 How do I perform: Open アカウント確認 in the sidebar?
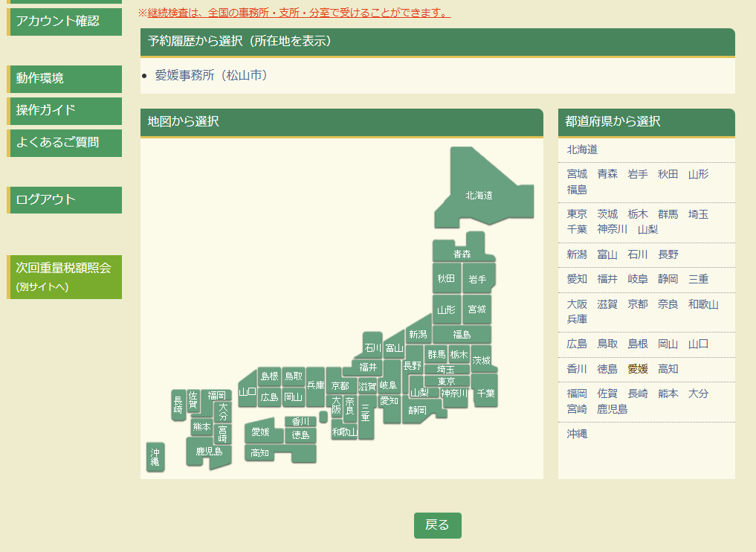point(65,21)
